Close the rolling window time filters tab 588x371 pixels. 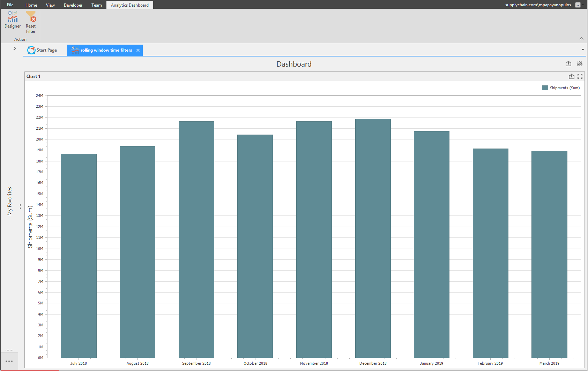click(138, 51)
